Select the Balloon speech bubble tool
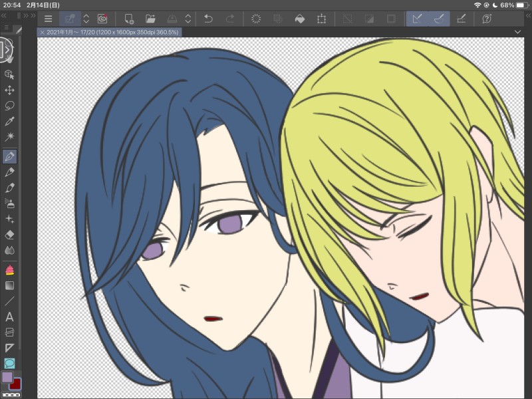This screenshot has width=532, height=399. click(x=9, y=363)
